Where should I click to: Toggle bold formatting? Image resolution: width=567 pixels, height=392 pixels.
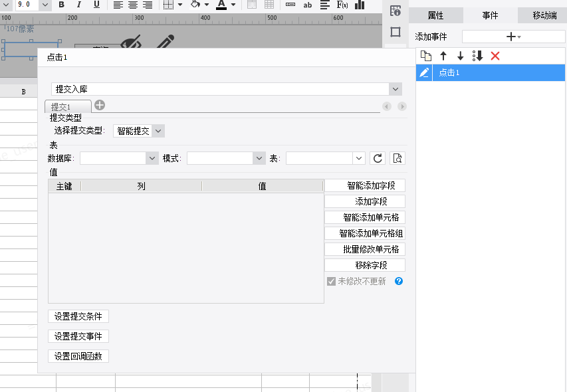(61, 5)
